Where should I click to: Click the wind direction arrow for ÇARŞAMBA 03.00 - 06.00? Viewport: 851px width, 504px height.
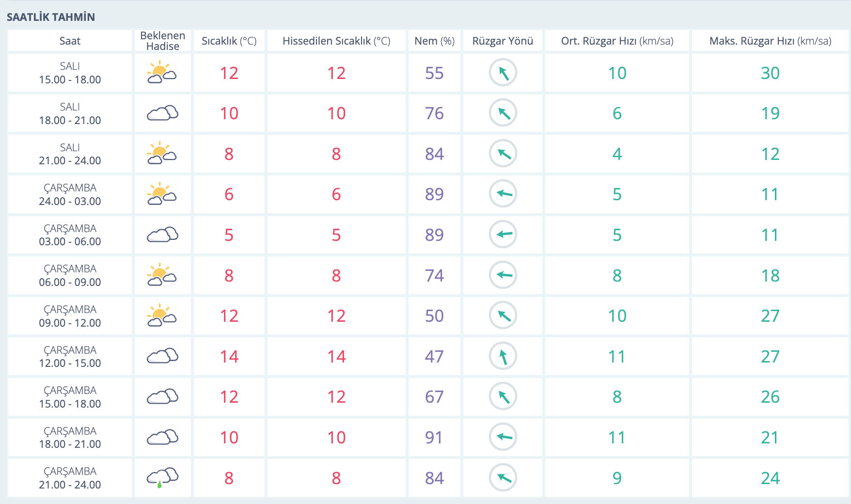[x=503, y=235]
